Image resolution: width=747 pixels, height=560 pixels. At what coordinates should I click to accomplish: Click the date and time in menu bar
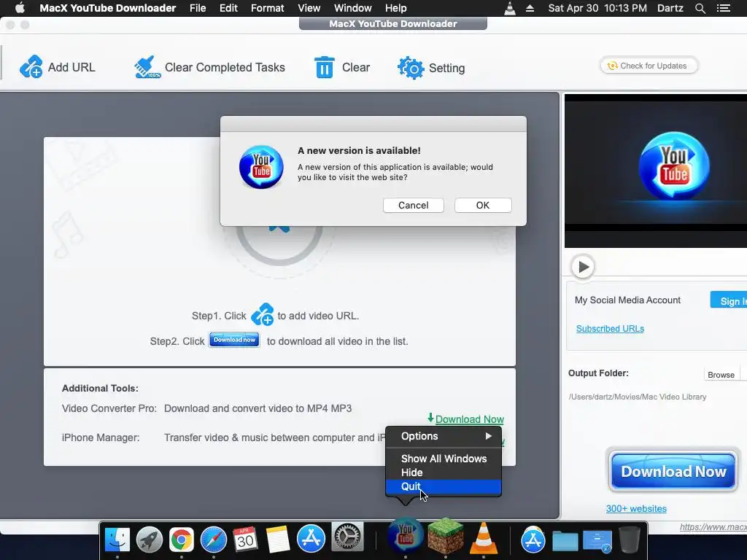coord(597,8)
